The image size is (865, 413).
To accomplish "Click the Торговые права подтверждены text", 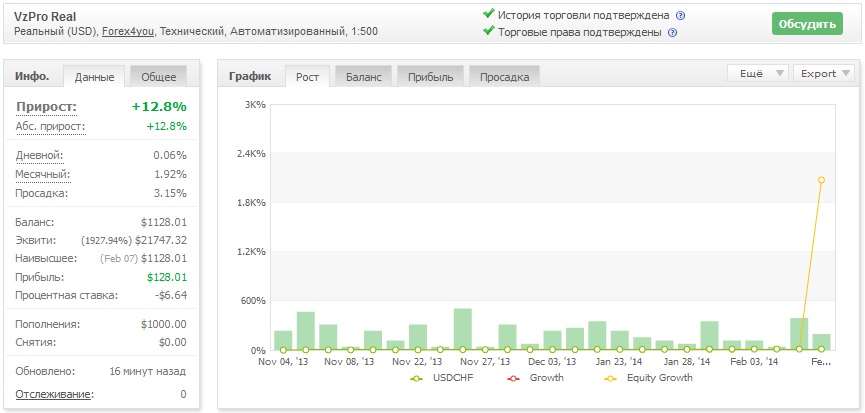I will (x=580, y=33).
